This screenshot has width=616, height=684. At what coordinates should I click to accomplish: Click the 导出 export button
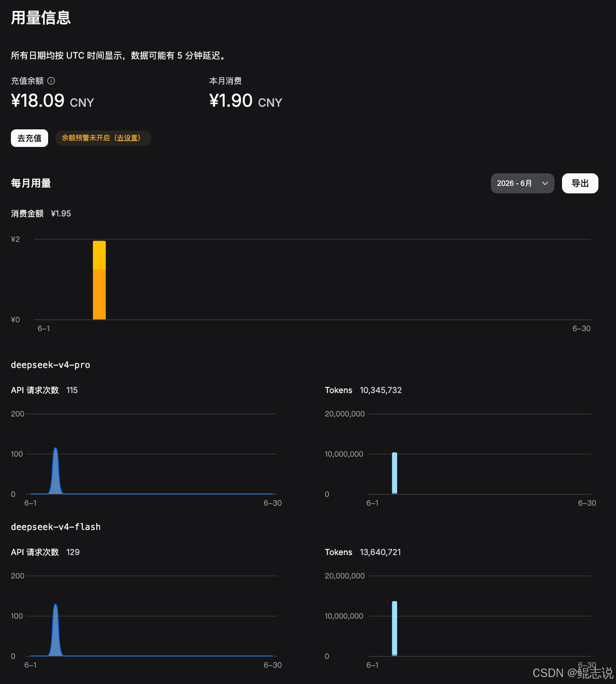580,183
